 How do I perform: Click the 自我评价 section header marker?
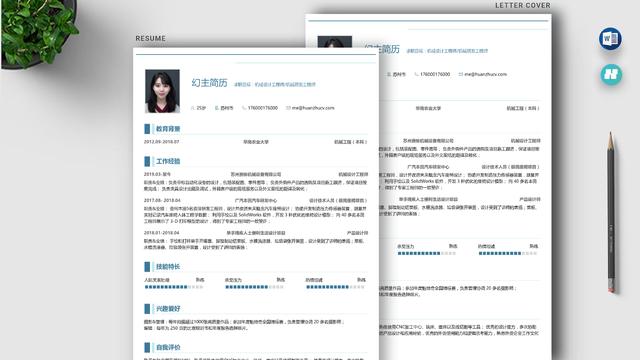(147, 347)
